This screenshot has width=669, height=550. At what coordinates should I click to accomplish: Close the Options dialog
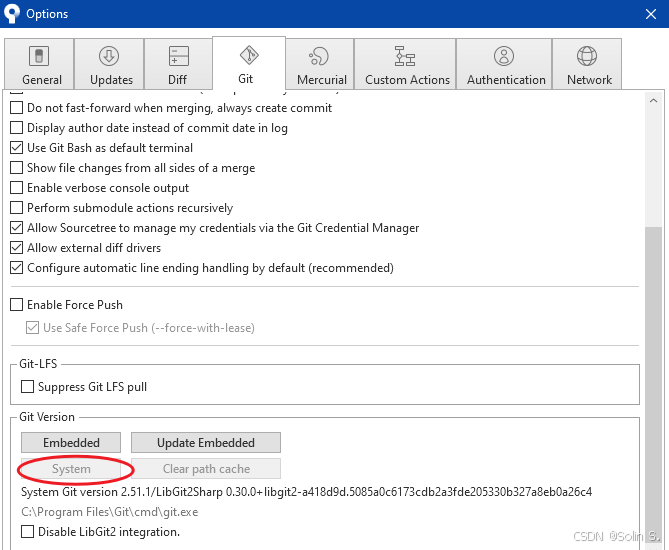[651, 14]
